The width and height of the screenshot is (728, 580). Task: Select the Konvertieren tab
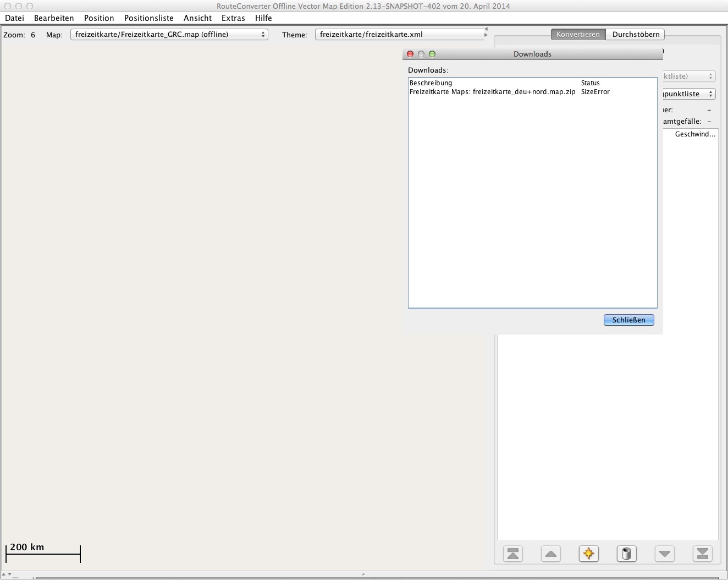pos(578,34)
